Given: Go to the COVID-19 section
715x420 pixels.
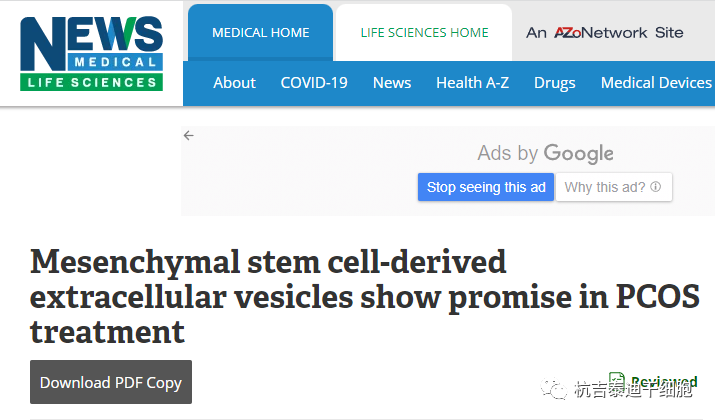Looking at the screenshot, I should [x=314, y=83].
